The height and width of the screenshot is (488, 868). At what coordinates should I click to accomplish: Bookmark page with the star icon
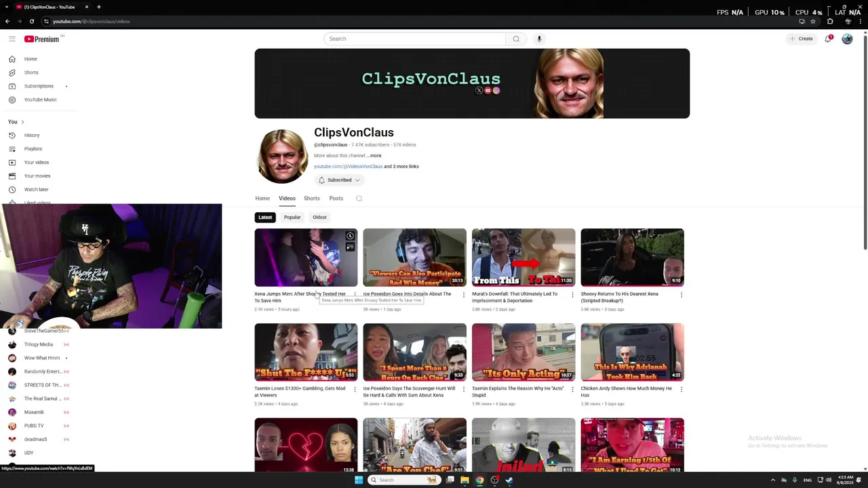pos(812,21)
